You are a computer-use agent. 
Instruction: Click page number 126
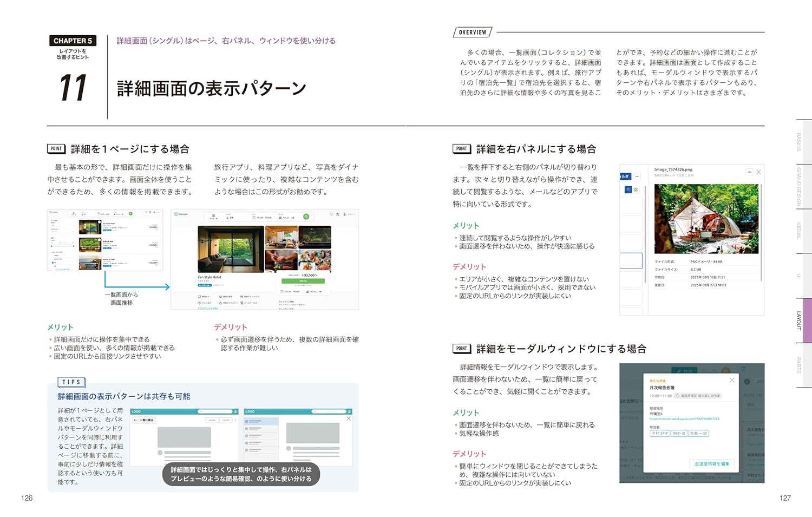click(27, 498)
